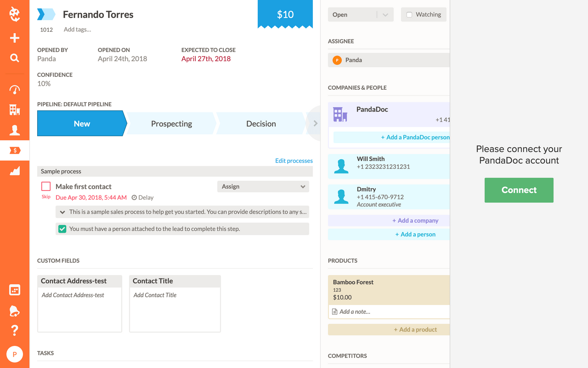Click the Add Contact Title field

pyautogui.click(x=175, y=309)
